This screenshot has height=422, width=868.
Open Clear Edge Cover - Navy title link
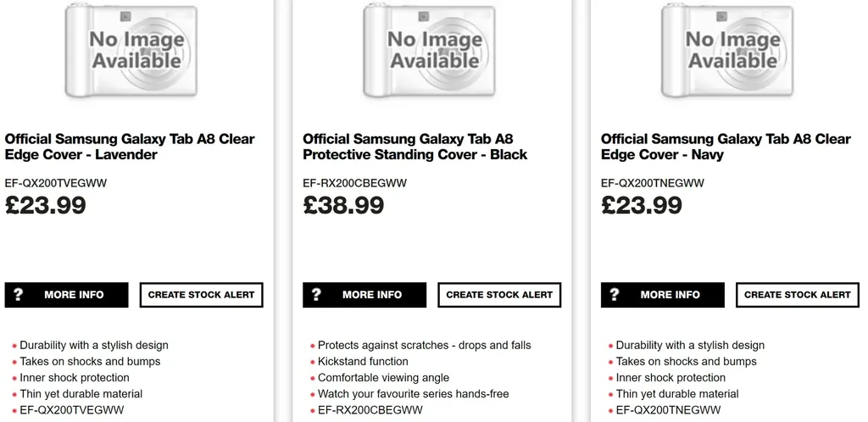[x=725, y=147]
